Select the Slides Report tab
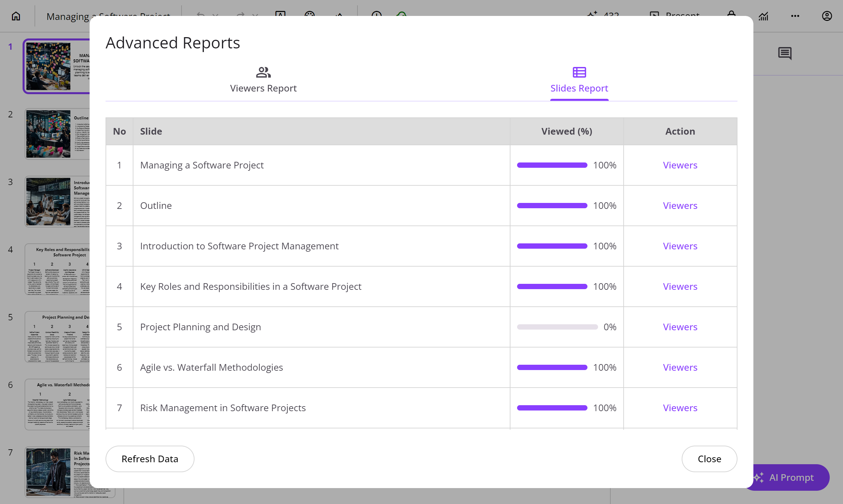The image size is (843, 504). pyautogui.click(x=579, y=88)
